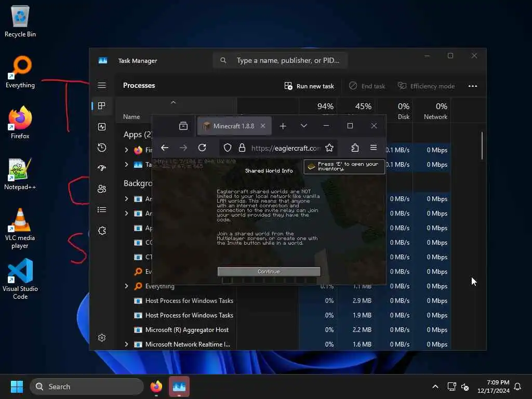Open Services puzzle icon in Task Manager sidebar
532x399 pixels.
[102, 231]
